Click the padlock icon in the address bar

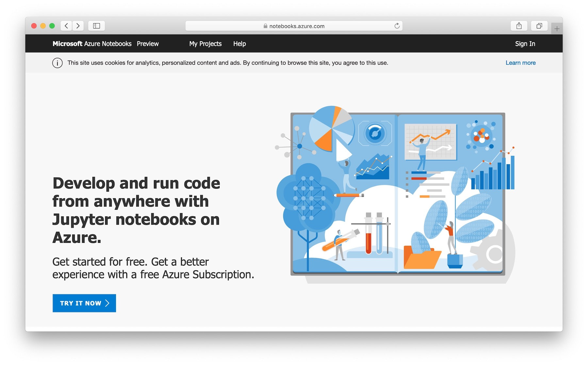[x=265, y=26]
